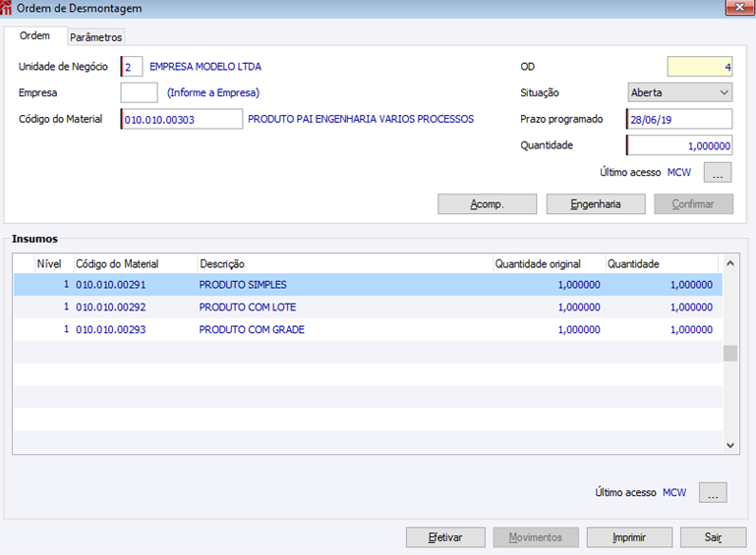
Task: Open lower Último acesso ellipsis button
Action: point(713,492)
